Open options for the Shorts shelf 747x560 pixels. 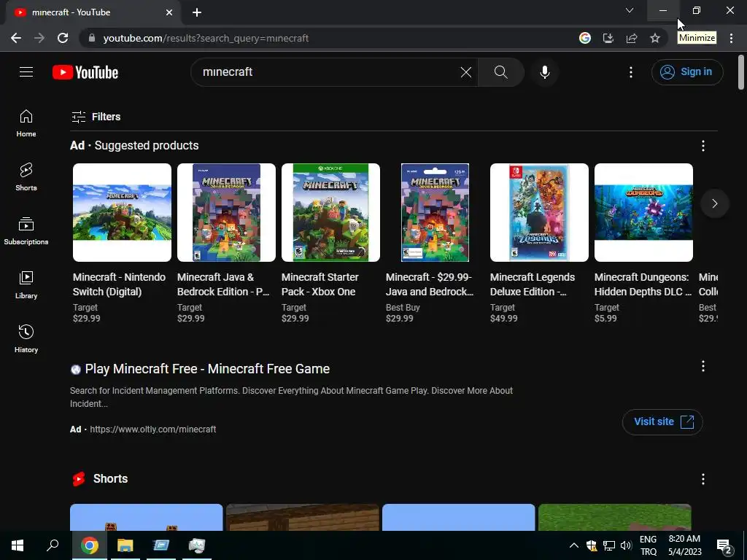click(x=703, y=479)
